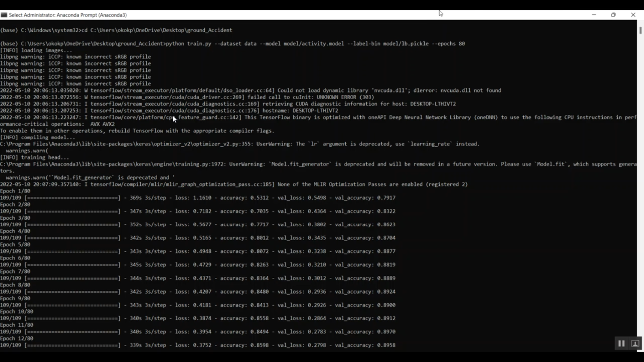Open the Anaconda Prompt title bar icon
The image size is (644, 362).
coord(4,15)
